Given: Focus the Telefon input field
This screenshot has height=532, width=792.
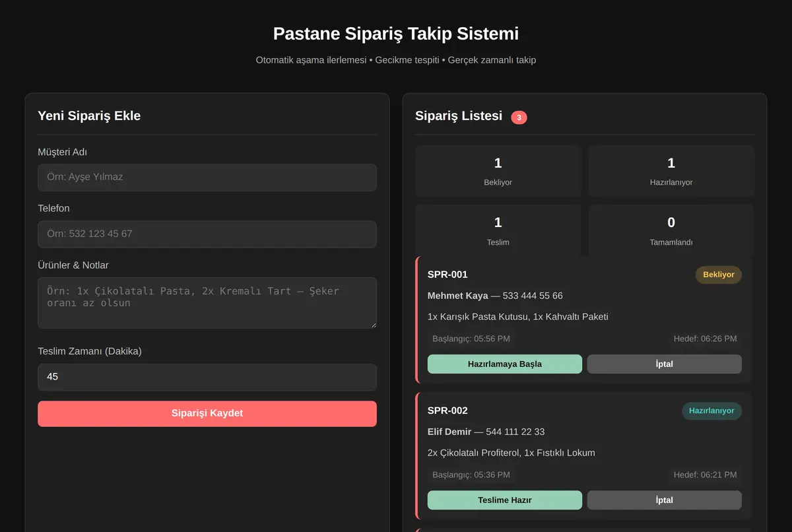Looking at the screenshot, I should [207, 234].
